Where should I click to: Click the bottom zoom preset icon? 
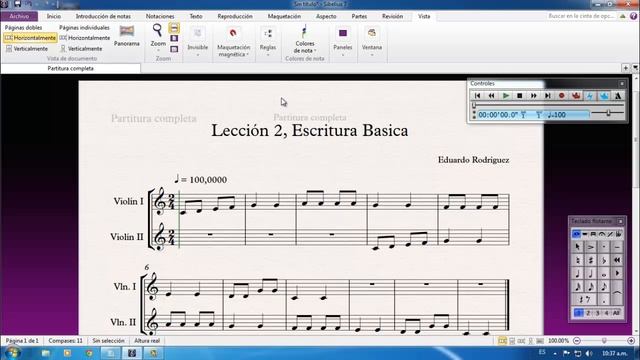point(174,49)
